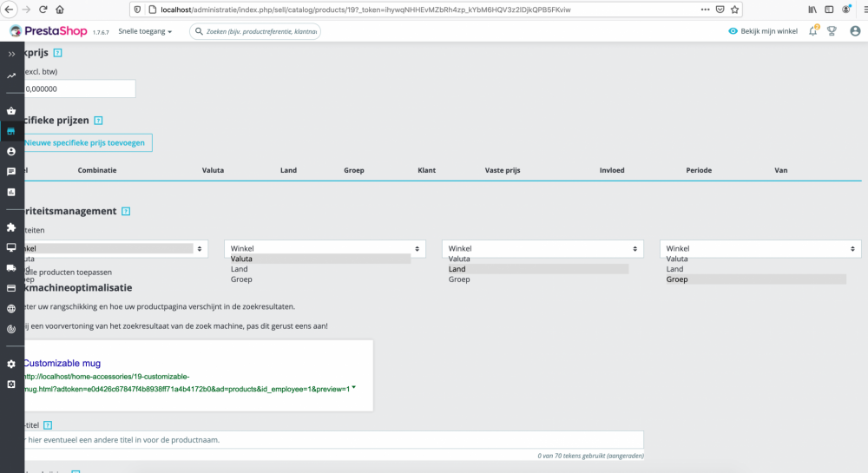The image size is (868, 473).
Task: Open the Customer Service chat icon in the sidebar
Action: (x=11, y=172)
